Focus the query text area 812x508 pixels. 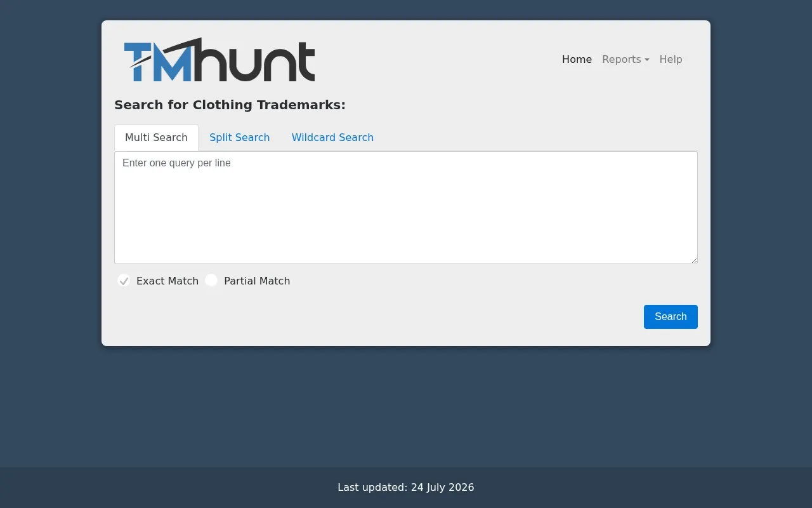coord(406,208)
